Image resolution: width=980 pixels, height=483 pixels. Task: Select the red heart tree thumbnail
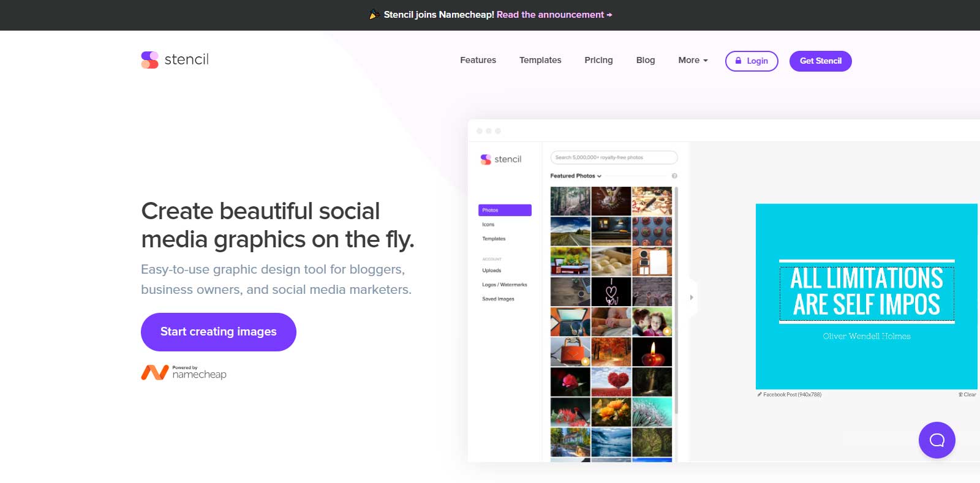(x=611, y=381)
